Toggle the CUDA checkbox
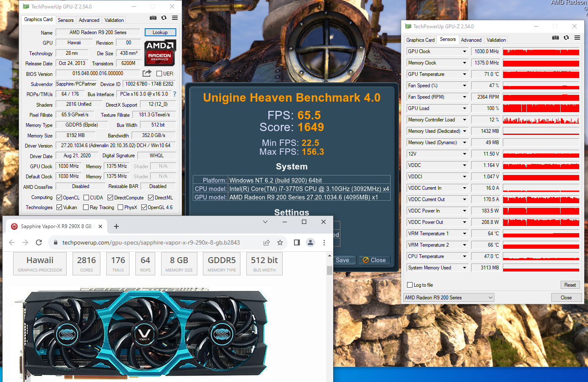The image size is (588, 382). 86,197
